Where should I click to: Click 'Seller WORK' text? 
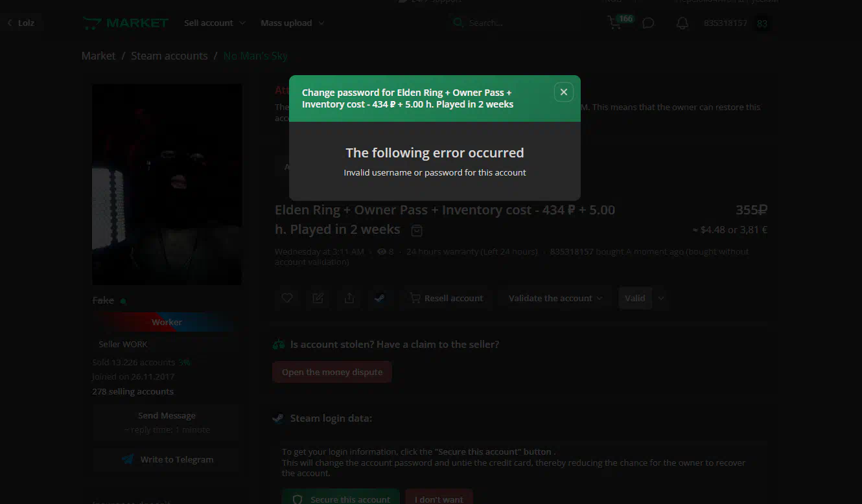[123, 344]
